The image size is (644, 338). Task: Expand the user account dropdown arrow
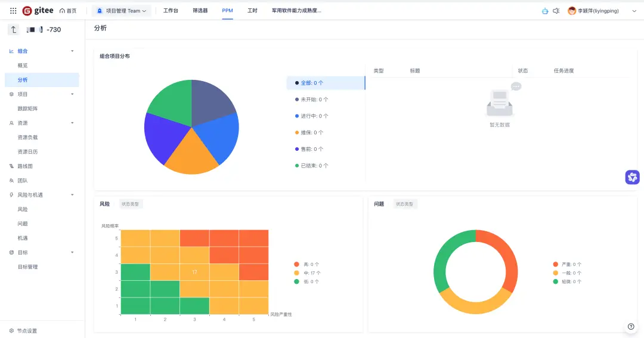(x=634, y=11)
